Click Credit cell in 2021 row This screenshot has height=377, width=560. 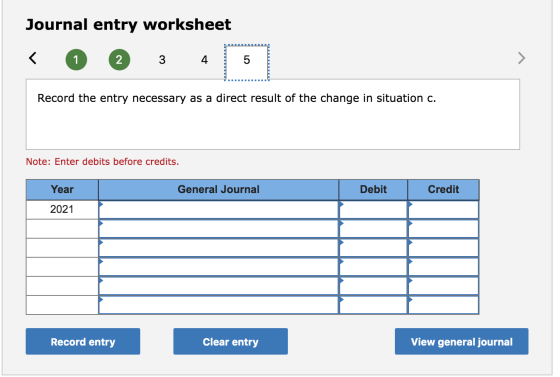pyautogui.click(x=443, y=210)
